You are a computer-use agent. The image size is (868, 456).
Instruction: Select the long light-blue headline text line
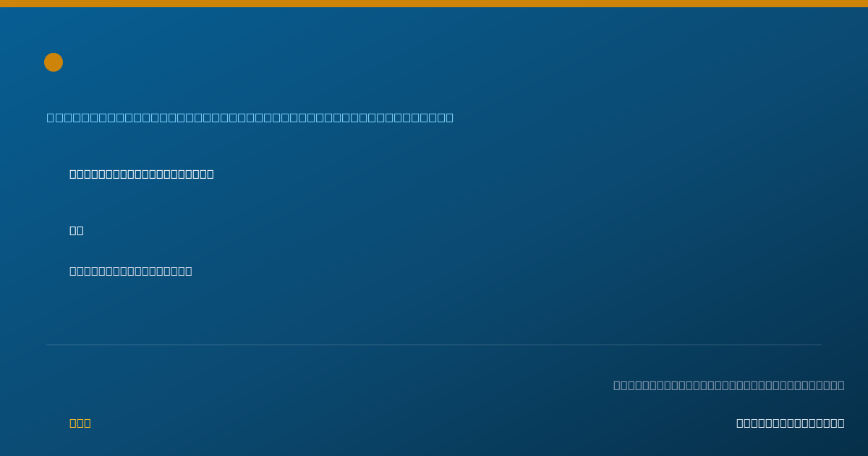tap(250, 117)
